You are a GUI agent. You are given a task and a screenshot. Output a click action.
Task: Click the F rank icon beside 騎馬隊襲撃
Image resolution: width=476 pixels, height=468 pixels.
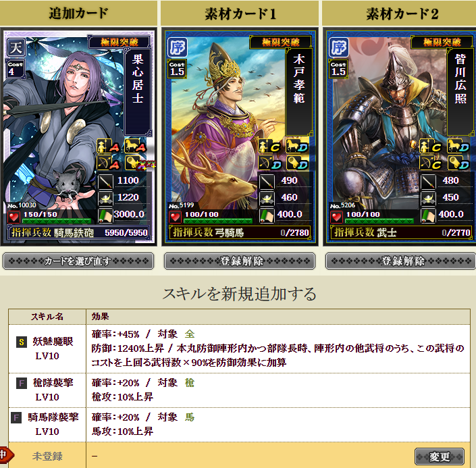click(16, 418)
